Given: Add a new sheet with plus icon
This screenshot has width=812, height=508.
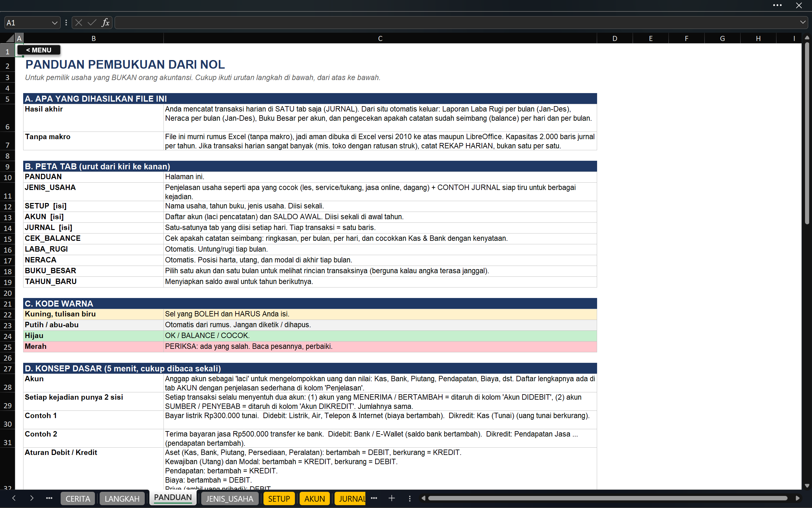Looking at the screenshot, I should point(391,498).
